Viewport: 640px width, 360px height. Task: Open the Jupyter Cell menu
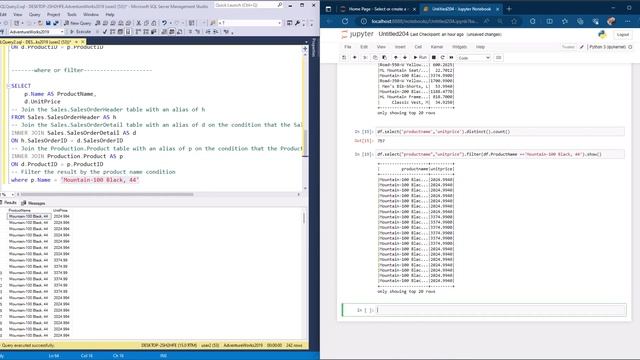coord(418,47)
